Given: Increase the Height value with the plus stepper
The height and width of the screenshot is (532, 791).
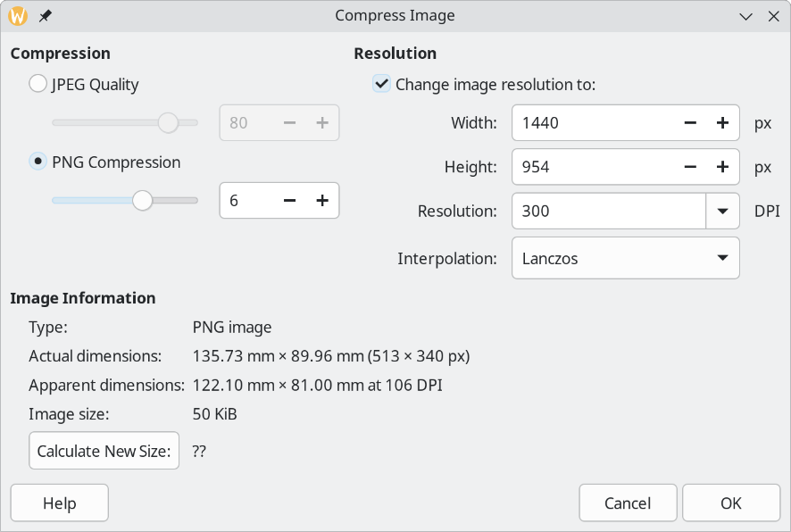Looking at the screenshot, I should 721,166.
